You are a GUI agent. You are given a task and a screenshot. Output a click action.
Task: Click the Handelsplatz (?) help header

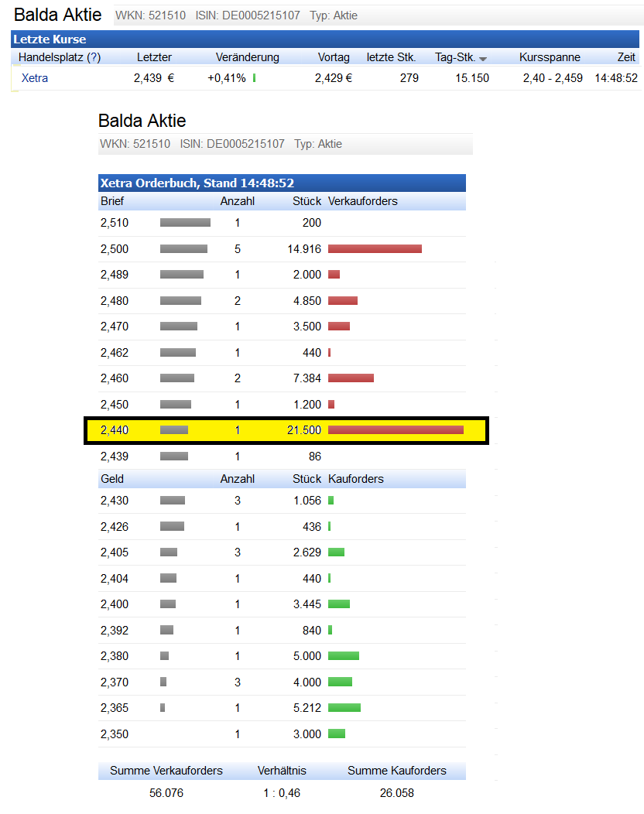coord(59,57)
